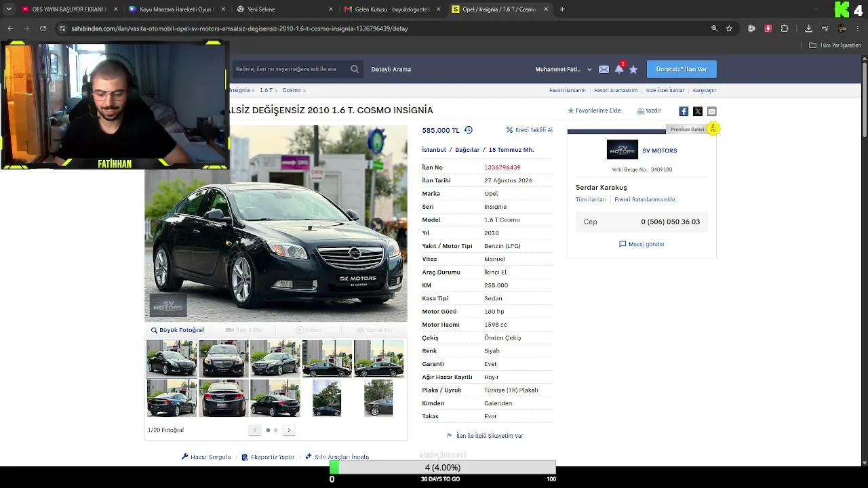Click Hasar Sorgula link
The image size is (868, 488).
click(206, 457)
